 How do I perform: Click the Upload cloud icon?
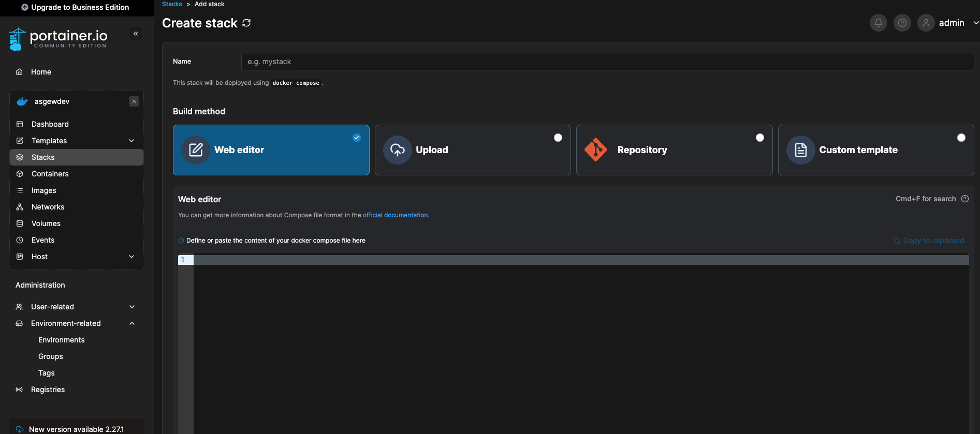(397, 150)
